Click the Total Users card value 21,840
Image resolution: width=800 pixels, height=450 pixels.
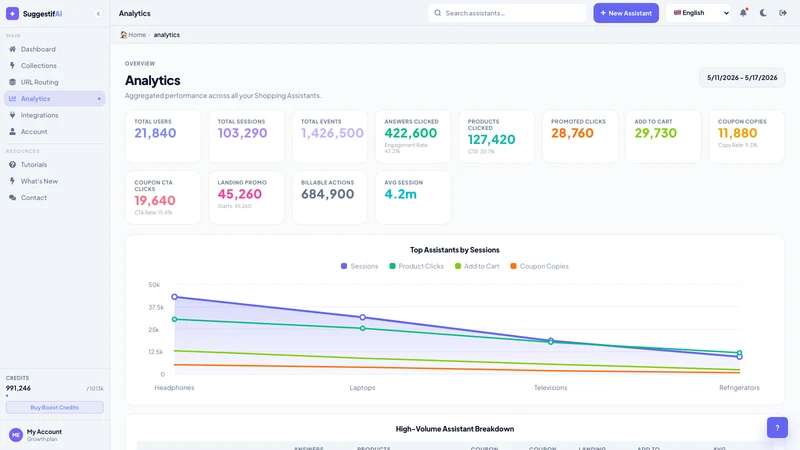pyautogui.click(x=155, y=133)
